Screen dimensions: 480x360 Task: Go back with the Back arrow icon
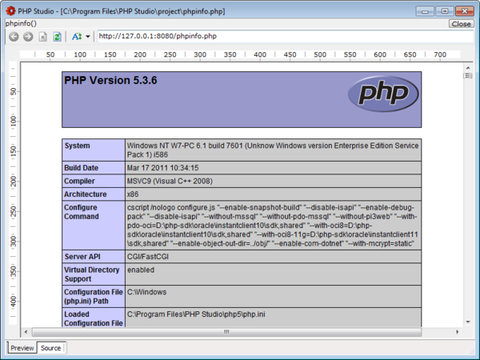coord(14,37)
